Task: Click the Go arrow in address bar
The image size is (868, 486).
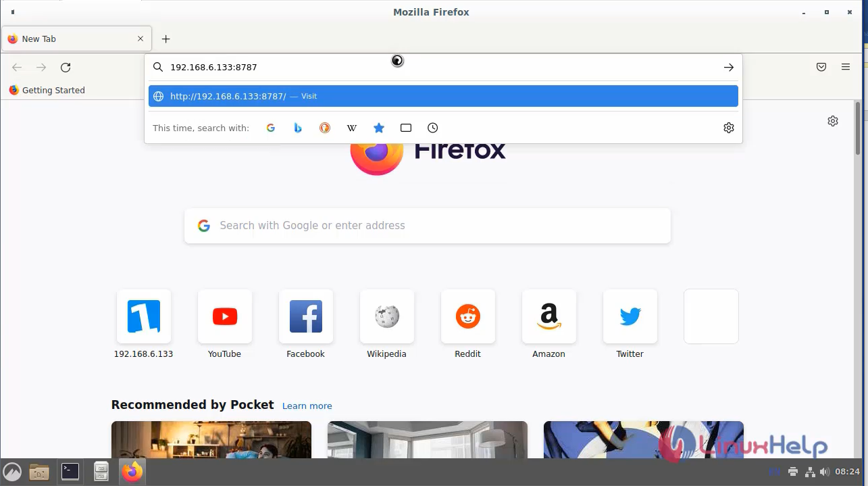Action: coord(729,67)
